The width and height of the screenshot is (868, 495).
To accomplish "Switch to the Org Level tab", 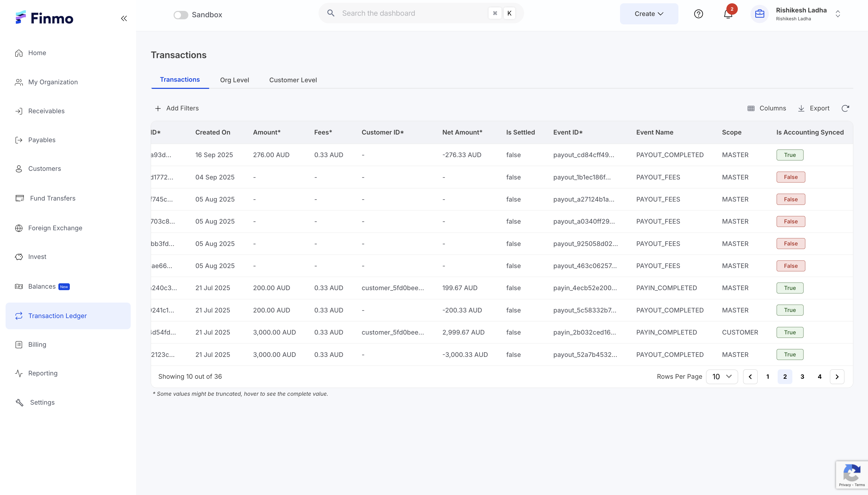I will (x=234, y=80).
